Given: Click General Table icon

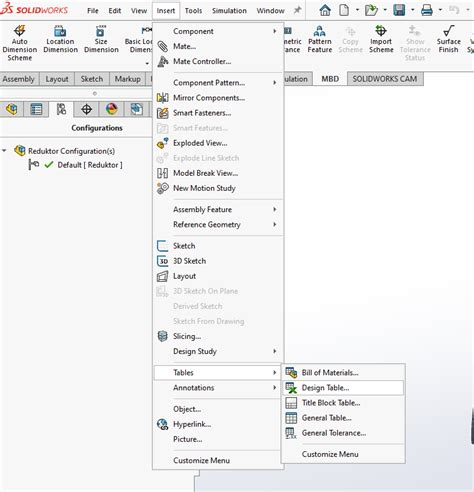Looking at the screenshot, I should (x=291, y=418).
